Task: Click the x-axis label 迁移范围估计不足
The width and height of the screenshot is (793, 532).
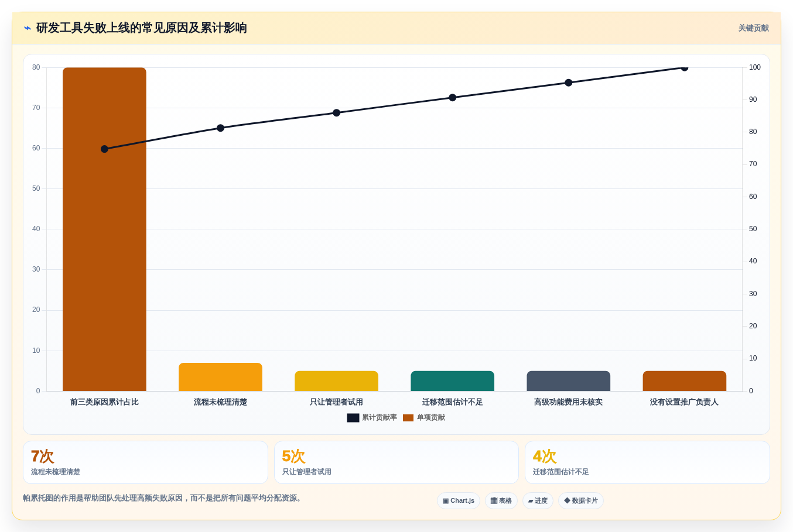Action: pos(452,402)
